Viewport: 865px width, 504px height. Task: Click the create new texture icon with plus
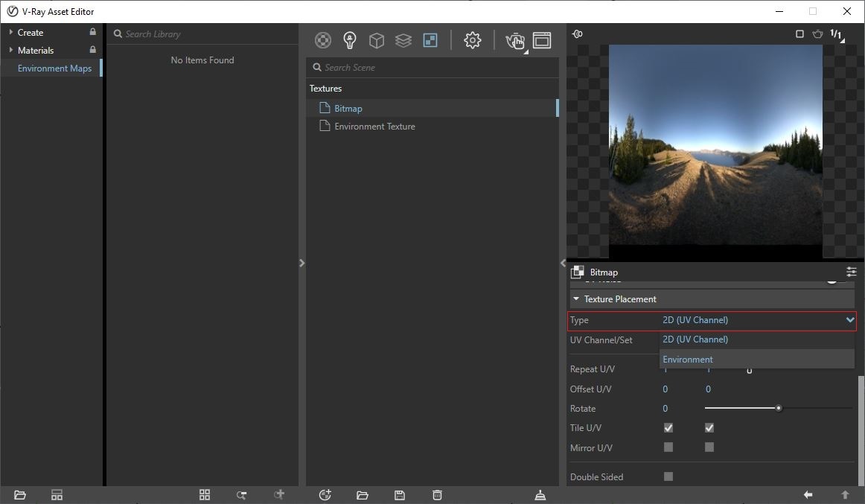[x=325, y=494]
